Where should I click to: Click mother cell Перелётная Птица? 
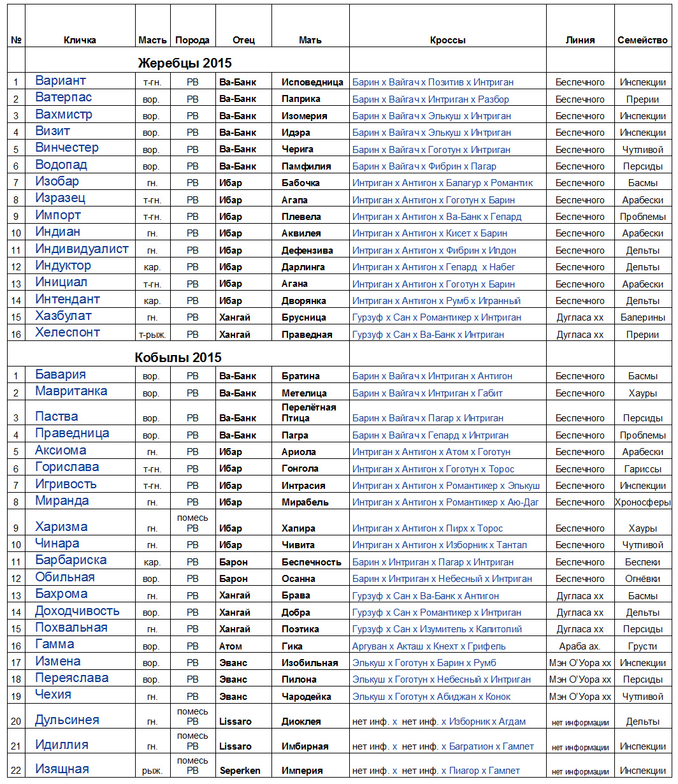pos(309,412)
